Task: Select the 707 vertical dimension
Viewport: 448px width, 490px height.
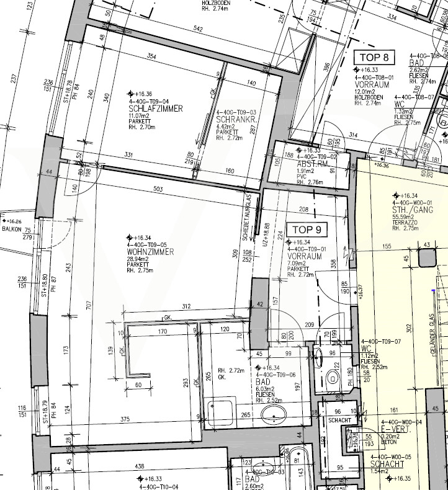Action: (x=89, y=306)
